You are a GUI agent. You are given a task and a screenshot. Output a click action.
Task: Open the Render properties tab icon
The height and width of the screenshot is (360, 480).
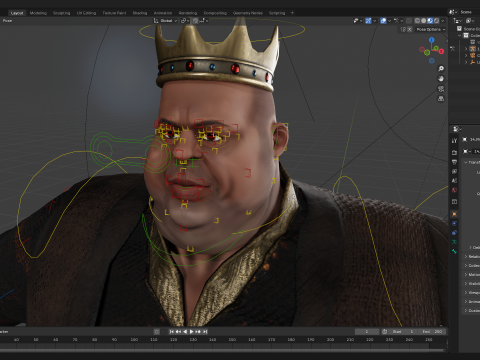[454, 153]
